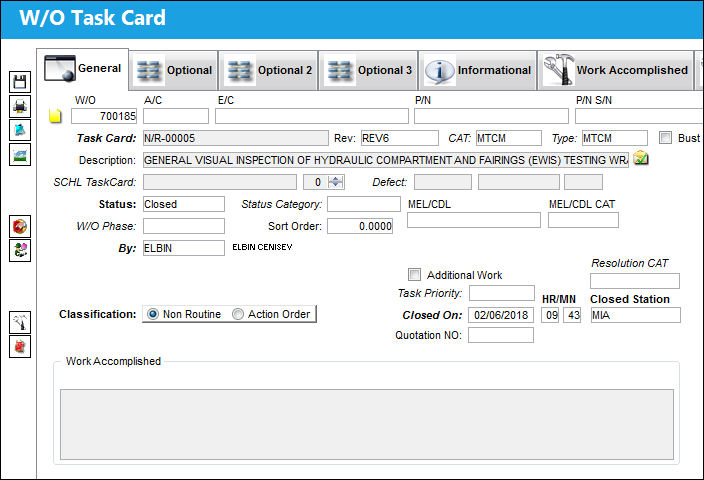This screenshot has width=704, height=480.
Task: Click the Closed On date 02/06/2018
Action: click(x=501, y=315)
